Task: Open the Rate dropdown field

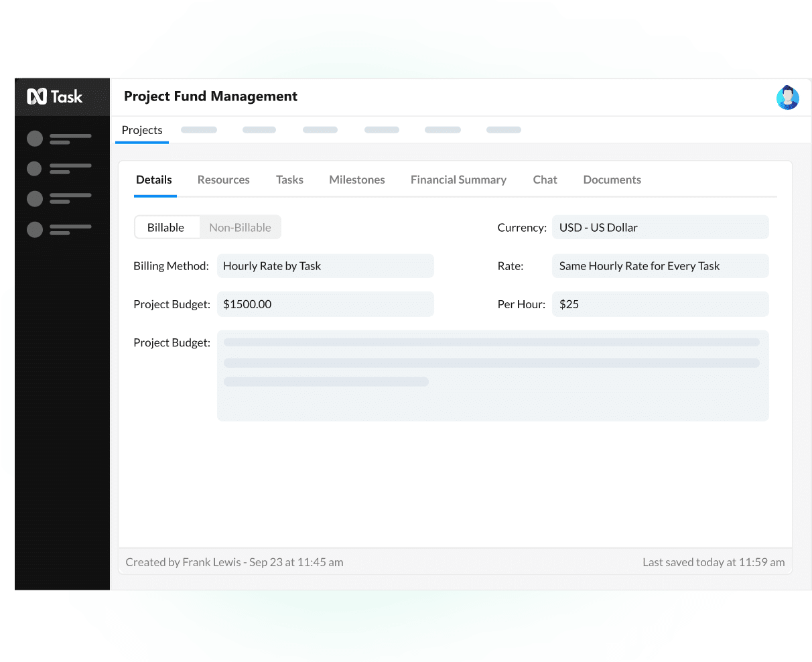Action: (660, 266)
